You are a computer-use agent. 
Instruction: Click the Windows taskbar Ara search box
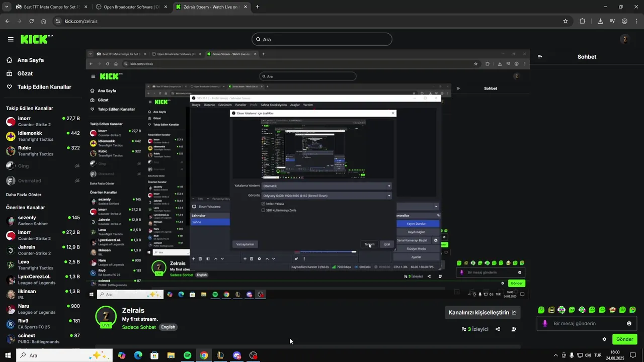click(64, 355)
